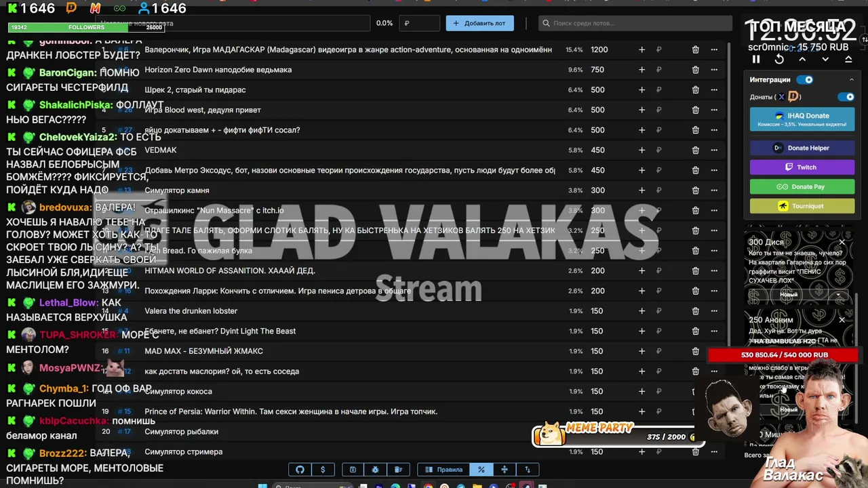Click ruble icon on Метро Эксодус lot
Viewport: 868px width, 488px height.
pyautogui.click(x=658, y=170)
